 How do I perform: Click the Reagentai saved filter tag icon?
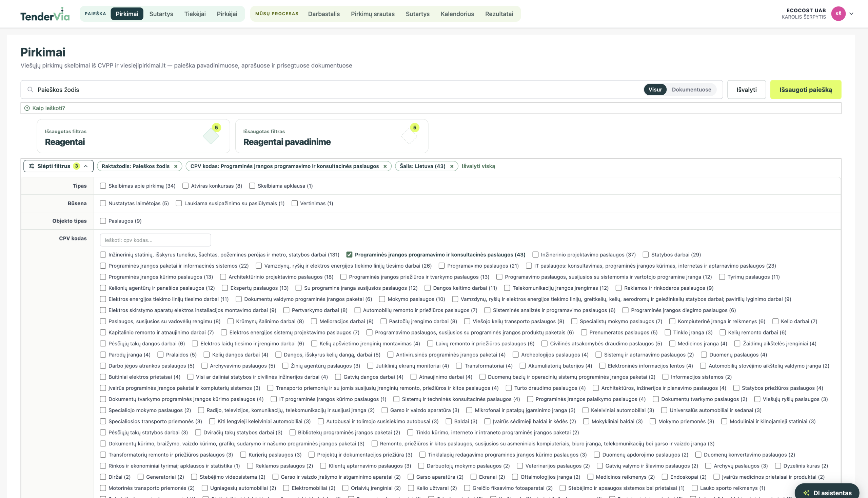211,136
